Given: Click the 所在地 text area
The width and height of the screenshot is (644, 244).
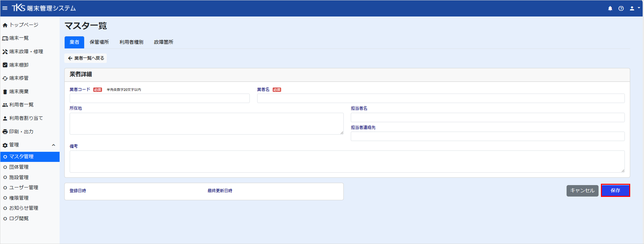Looking at the screenshot, I should (207, 124).
